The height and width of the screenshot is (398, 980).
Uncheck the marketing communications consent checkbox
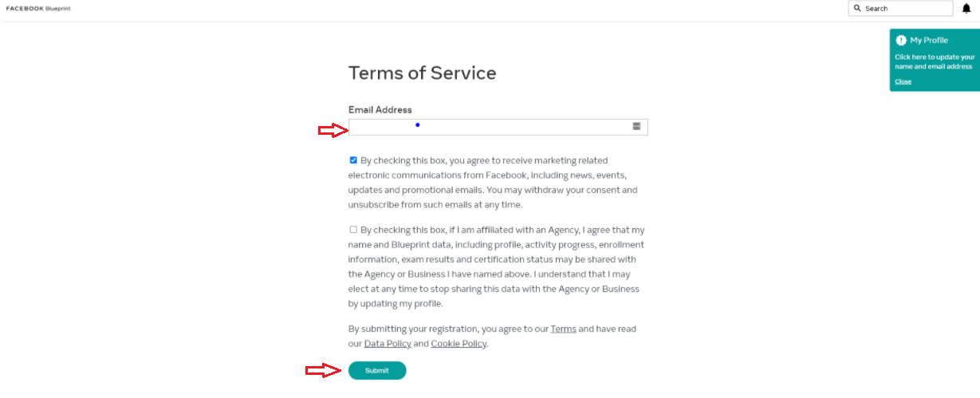click(x=353, y=160)
